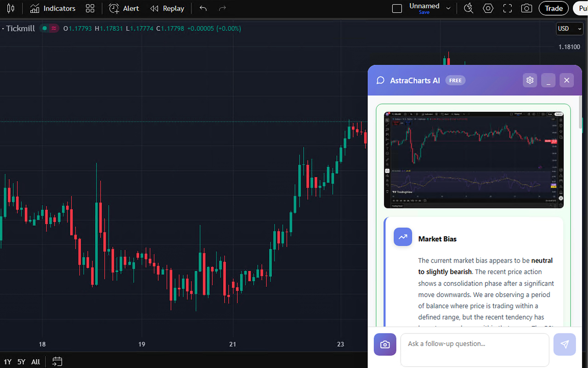Click the date label 21 on time axis

[x=233, y=344]
